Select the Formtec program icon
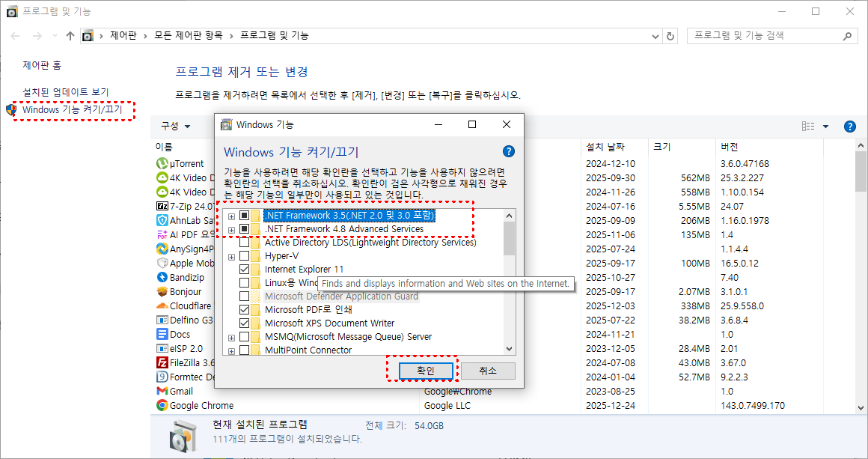Image resolution: width=868 pixels, height=459 pixels. pyautogui.click(x=162, y=377)
